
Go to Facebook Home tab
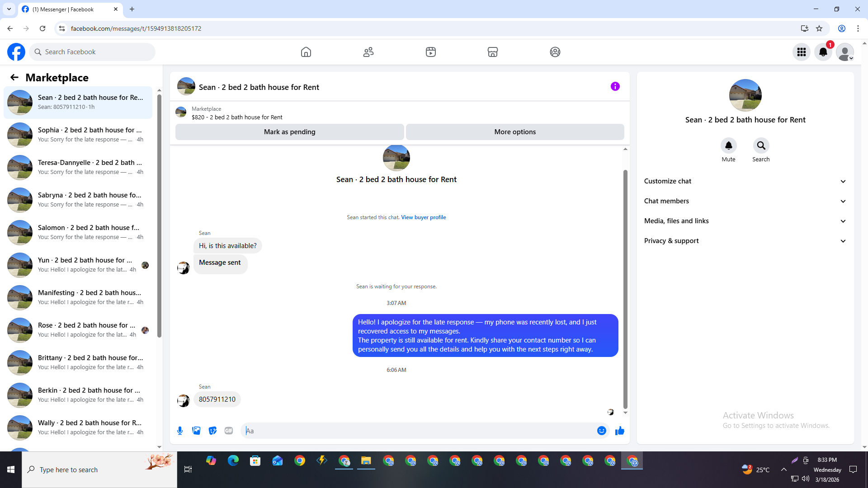tap(306, 52)
